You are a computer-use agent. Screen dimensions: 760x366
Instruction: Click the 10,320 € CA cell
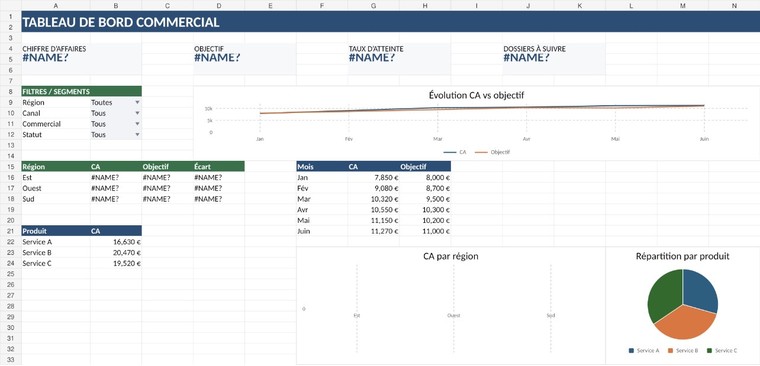click(x=374, y=199)
